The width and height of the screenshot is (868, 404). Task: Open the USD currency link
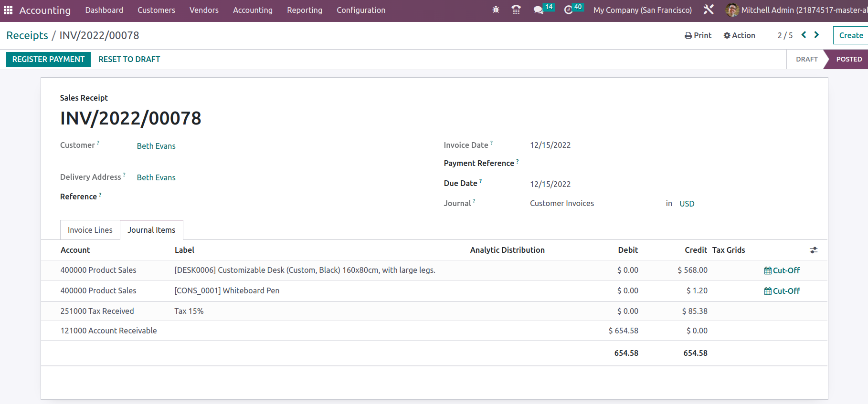pyautogui.click(x=687, y=204)
